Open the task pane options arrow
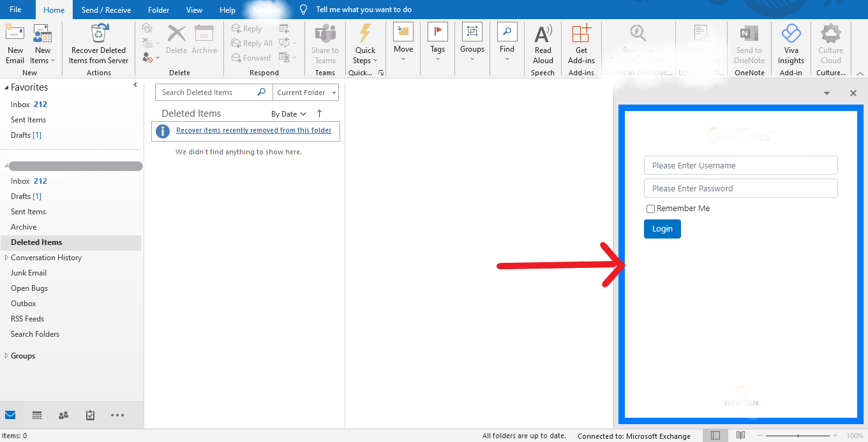Viewport: 868px width, 442px height. [x=827, y=93]
